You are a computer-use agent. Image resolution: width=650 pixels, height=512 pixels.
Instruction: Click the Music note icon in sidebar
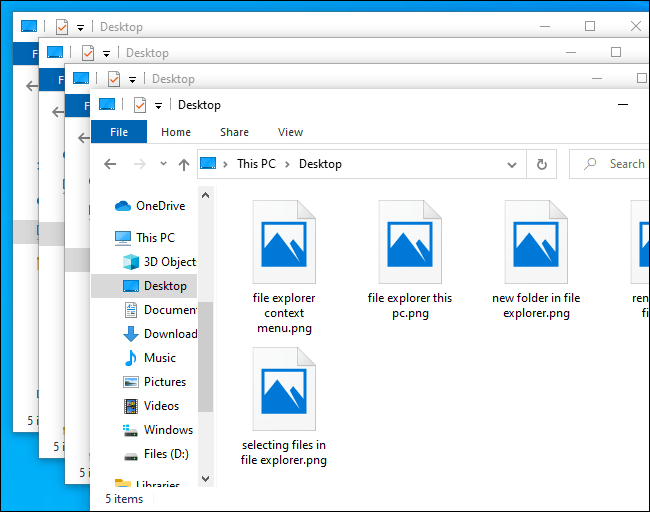tap(130, 358)
